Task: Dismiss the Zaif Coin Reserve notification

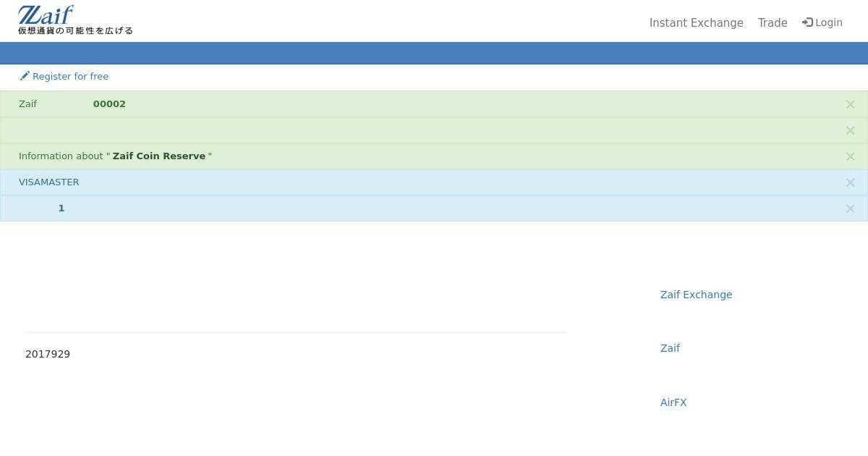Action: pyautogui.click(x=850, y=156)
